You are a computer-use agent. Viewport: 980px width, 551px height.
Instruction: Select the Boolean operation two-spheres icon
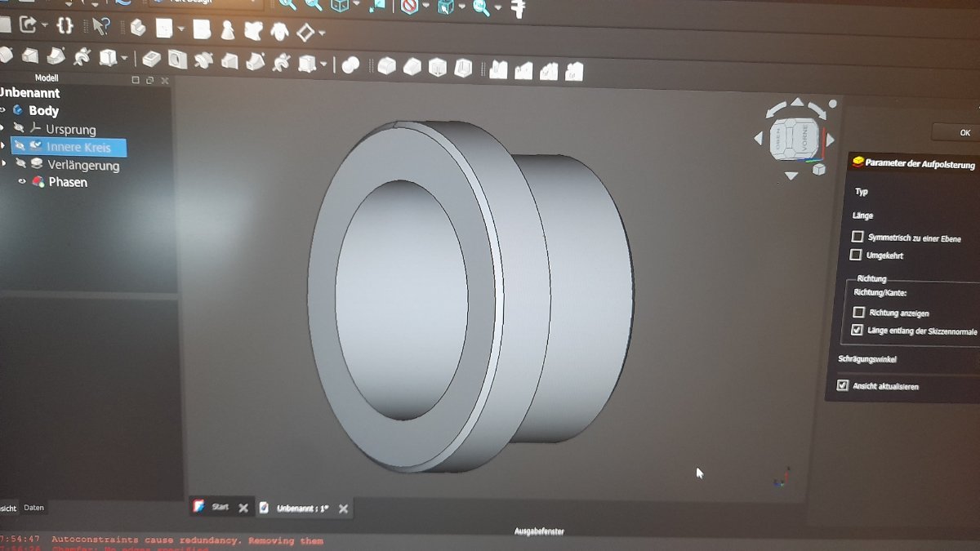[x=350, y=65]
